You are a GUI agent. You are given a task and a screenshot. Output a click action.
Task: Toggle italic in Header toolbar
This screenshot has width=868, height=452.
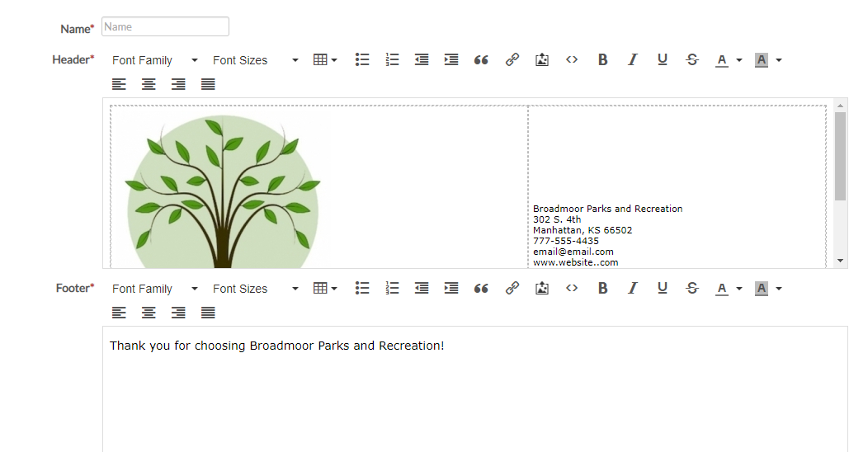[x=632, y=59]
